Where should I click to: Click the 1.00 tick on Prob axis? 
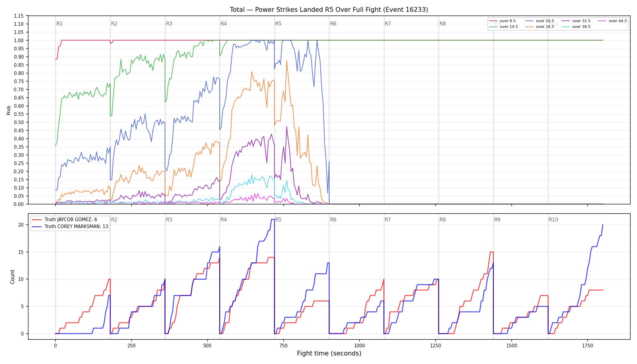click(x=19, y=40)
